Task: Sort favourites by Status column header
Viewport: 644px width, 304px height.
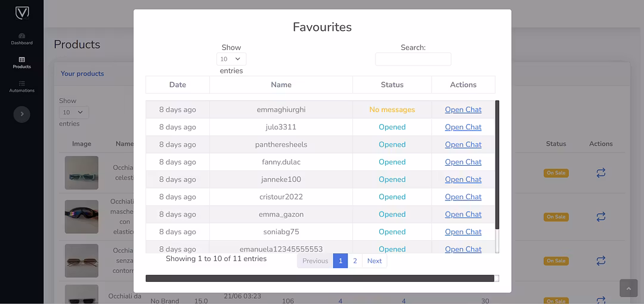Action: 392,85
